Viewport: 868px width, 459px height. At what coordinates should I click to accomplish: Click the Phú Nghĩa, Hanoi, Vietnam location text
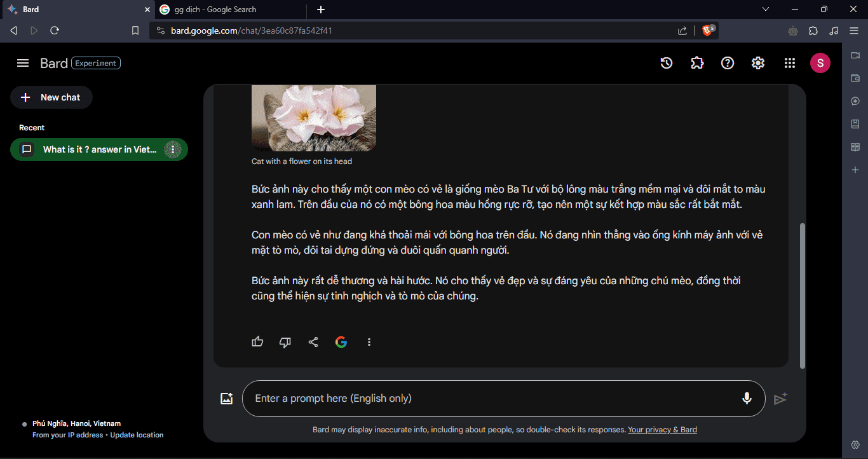click(x=76, y=423)
